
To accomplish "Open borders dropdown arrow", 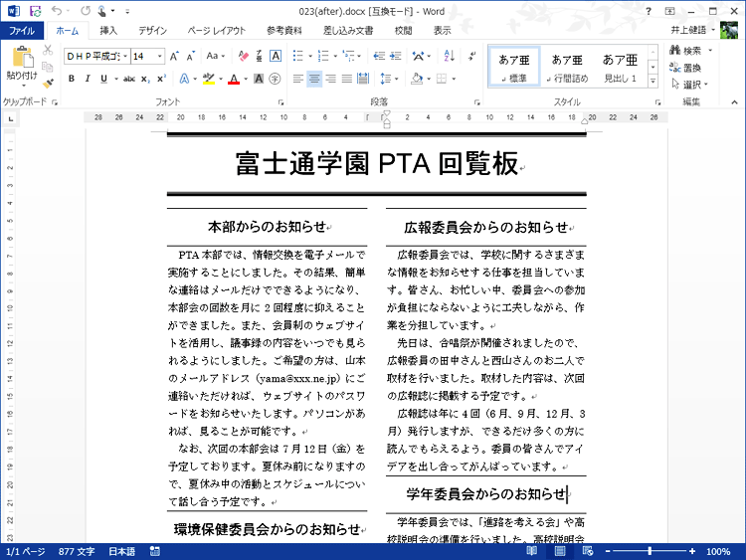I will click(454, 79).
